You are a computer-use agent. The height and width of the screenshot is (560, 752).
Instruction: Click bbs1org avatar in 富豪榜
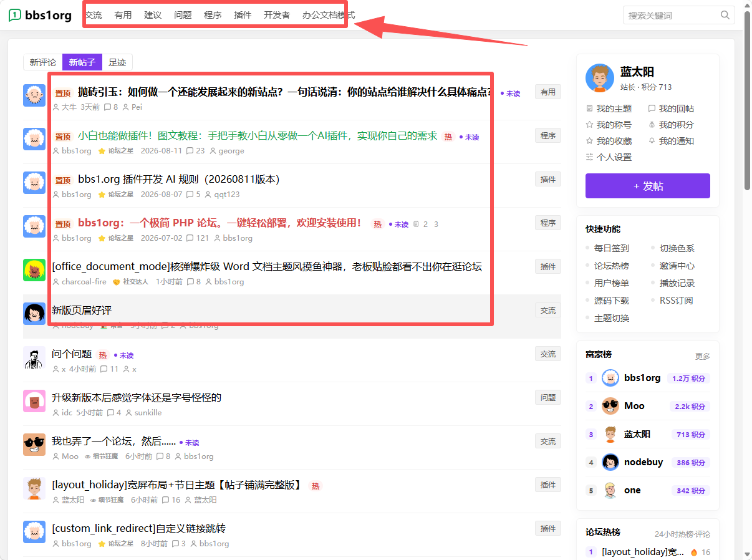(x=610, y=378)
